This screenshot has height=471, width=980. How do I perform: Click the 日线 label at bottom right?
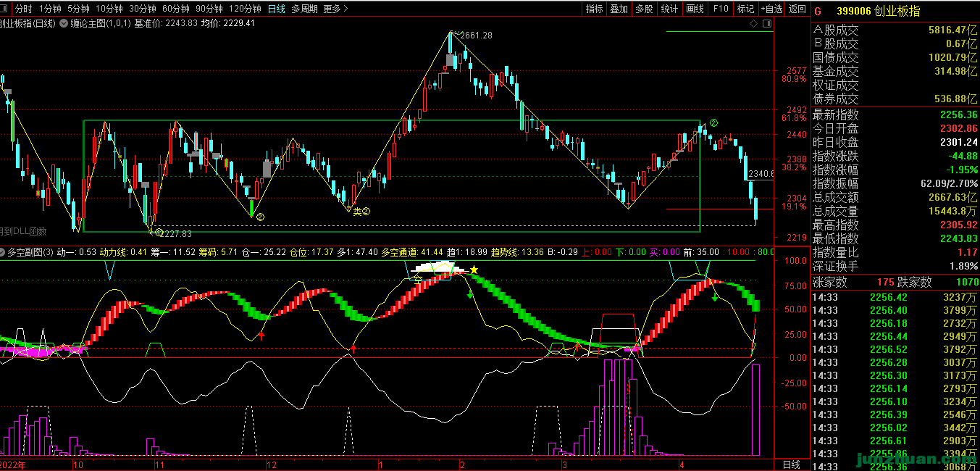tap(792, 464)
